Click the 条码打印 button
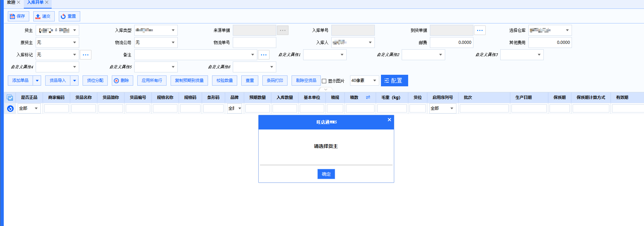Screen dimensions: 644x226 pos(275,81)
